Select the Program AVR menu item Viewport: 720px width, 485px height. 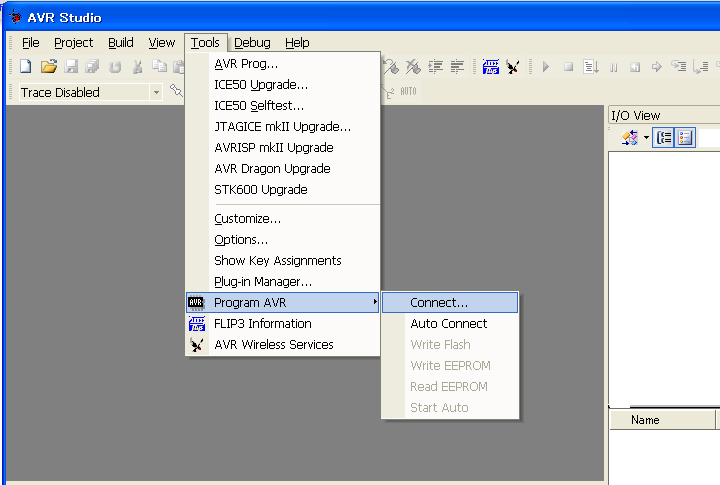[283, 303]
